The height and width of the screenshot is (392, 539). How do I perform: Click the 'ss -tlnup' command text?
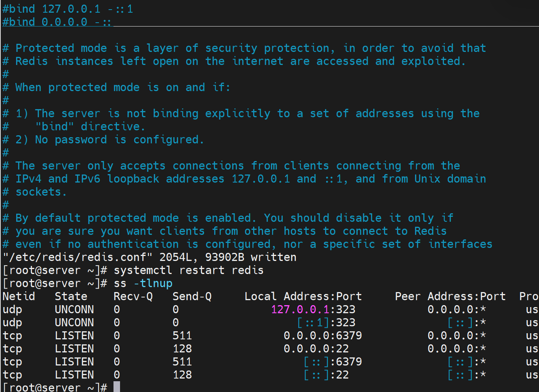tap(143, 283)
